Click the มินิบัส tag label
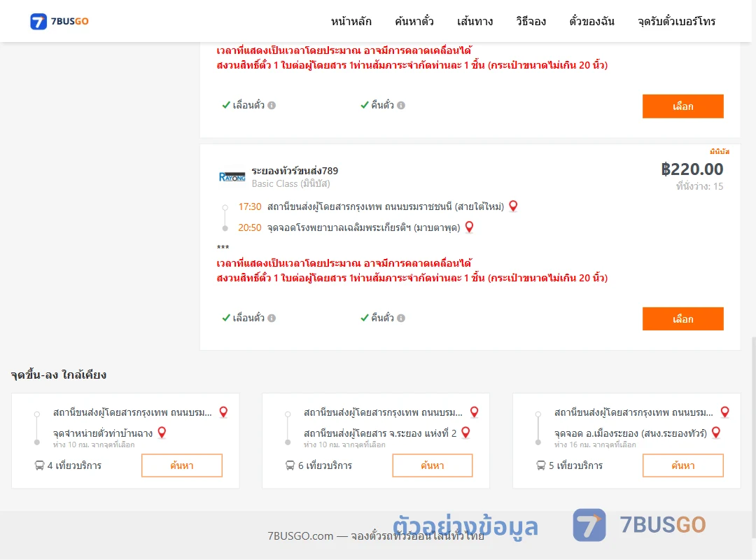The width and height of the screenshot is (756, 560). click(720, 151)
